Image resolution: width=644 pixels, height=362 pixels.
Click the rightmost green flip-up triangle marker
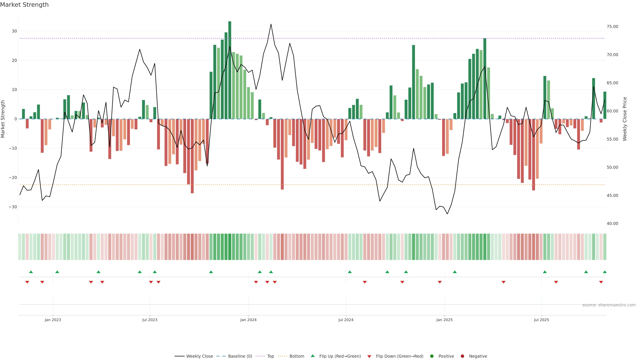click(604, 272)
